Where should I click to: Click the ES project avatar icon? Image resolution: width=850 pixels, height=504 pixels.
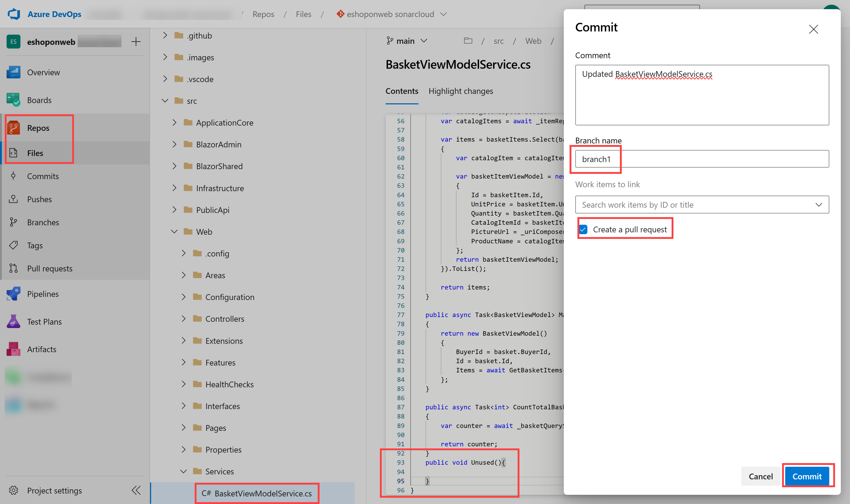point(13,41)
